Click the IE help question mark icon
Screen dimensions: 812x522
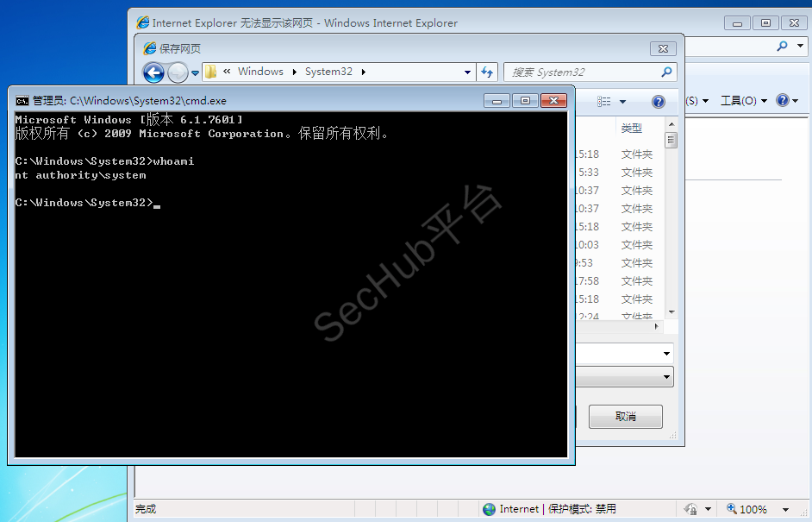tap(782, 101)
